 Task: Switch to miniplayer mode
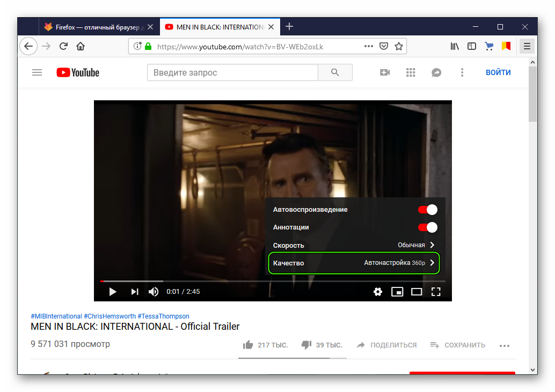[397, 292]
